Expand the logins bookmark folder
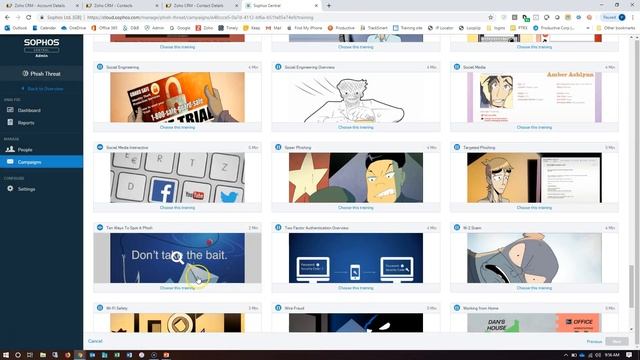The image size is (640, 360). (496, 28)
